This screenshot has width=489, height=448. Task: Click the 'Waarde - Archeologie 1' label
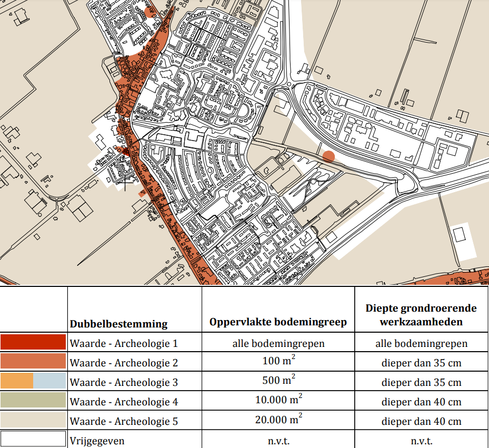pyautogui.click(x=124, y=343)
